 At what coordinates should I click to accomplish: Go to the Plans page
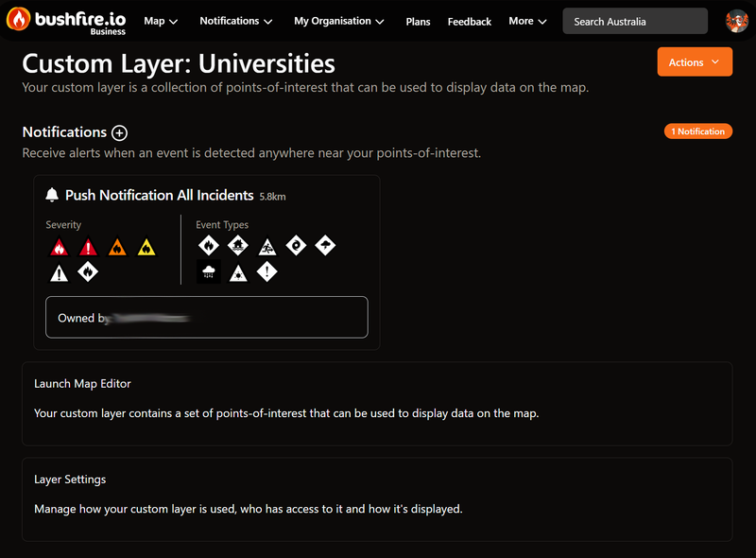(418, 22)
